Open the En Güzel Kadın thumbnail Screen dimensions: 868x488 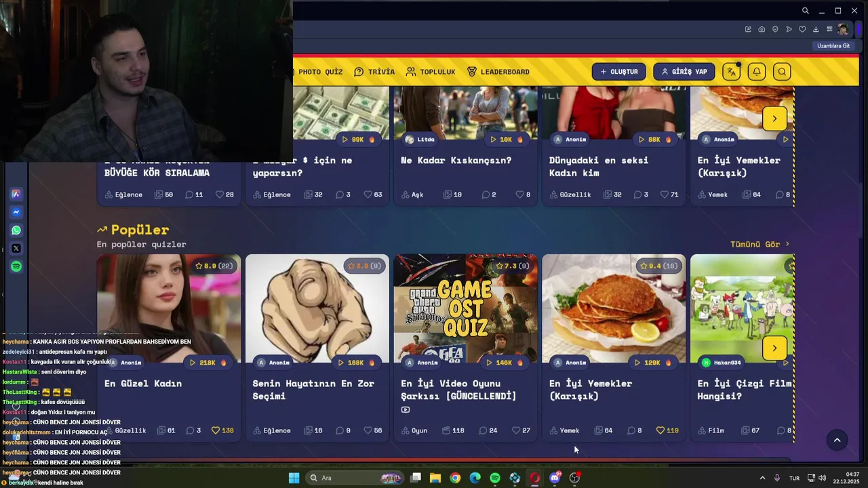169,308
